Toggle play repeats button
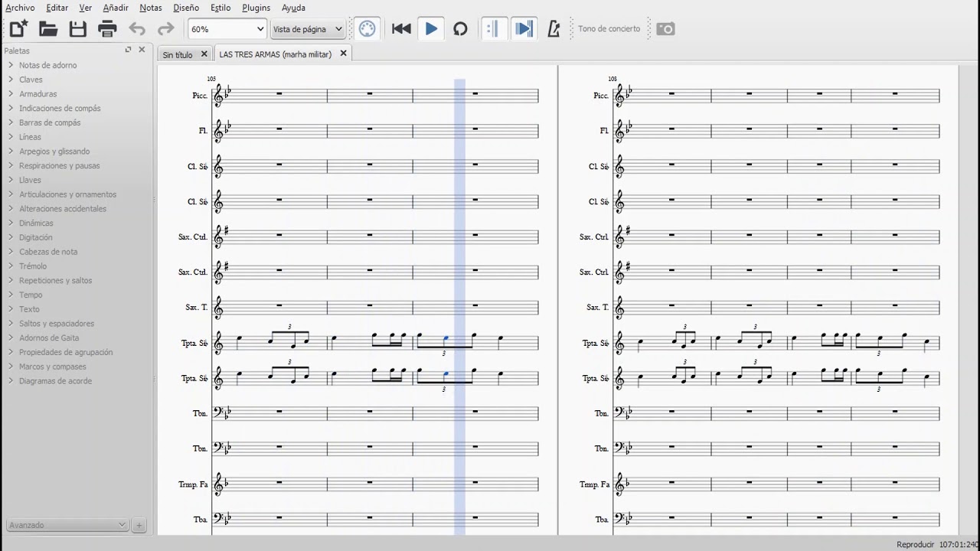Viewport: 980px width, 551px height. 493,29
